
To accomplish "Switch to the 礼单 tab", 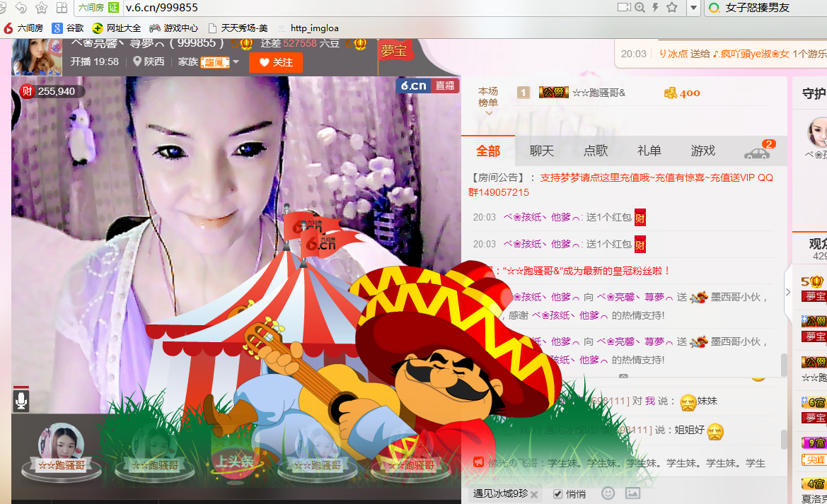I will (x=649, y=151).
